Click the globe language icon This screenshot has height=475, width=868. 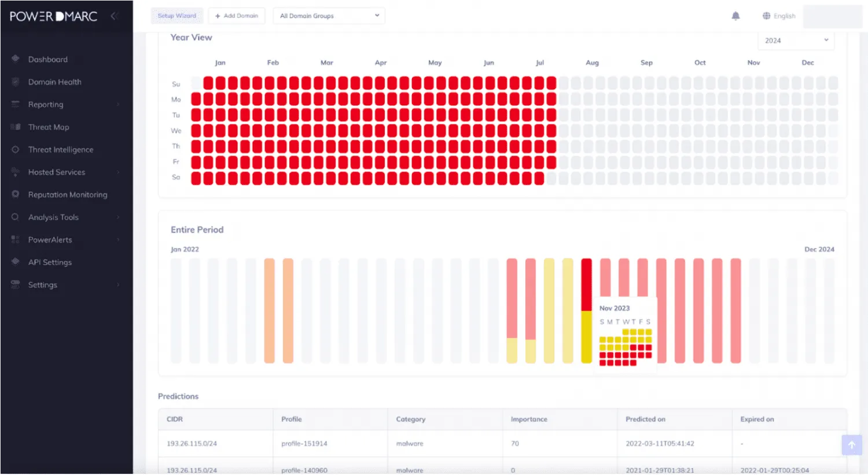click(766, 16)
